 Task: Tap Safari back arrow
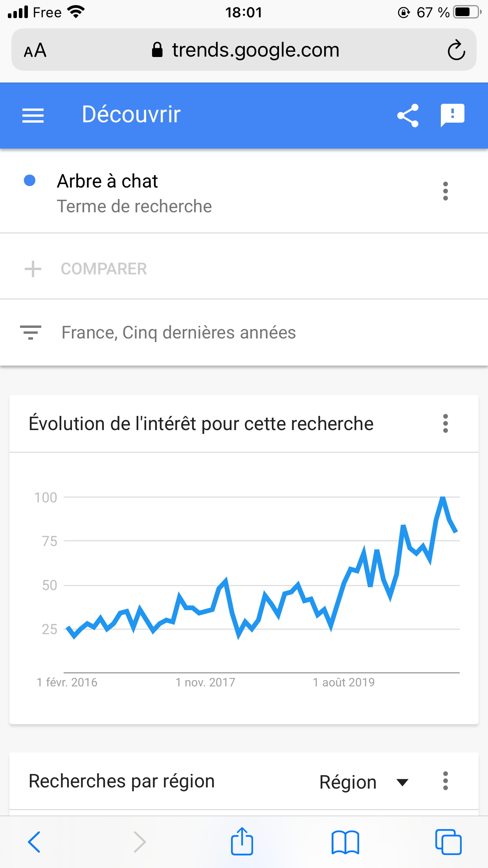pos(34,842)
